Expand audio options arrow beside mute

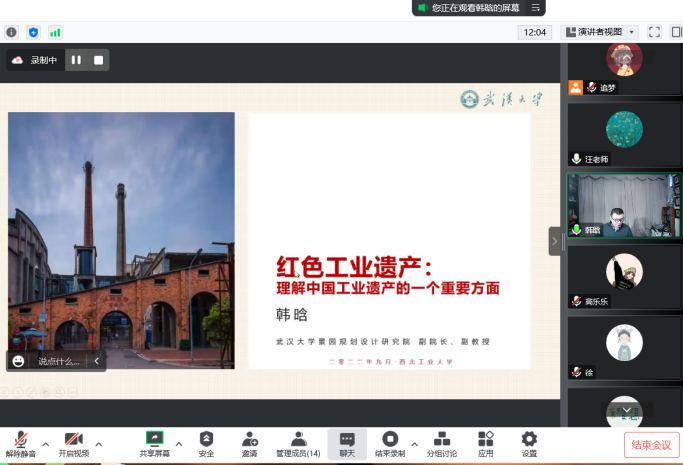pos(45,444)
